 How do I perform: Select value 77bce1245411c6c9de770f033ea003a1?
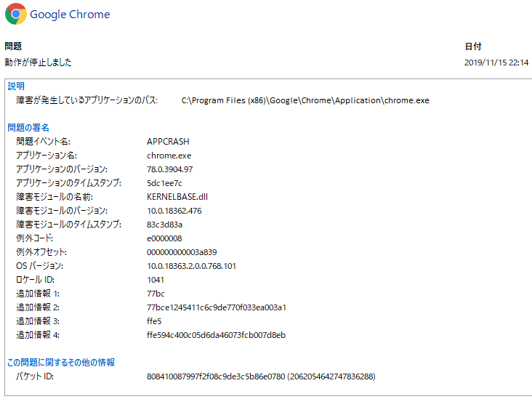tap(217, 307)
